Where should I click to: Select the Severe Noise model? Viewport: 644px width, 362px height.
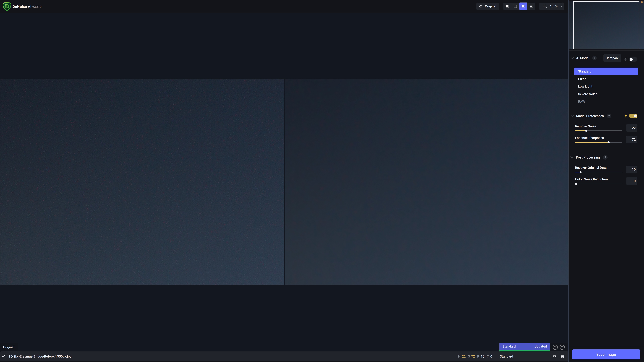pos(588,94)
